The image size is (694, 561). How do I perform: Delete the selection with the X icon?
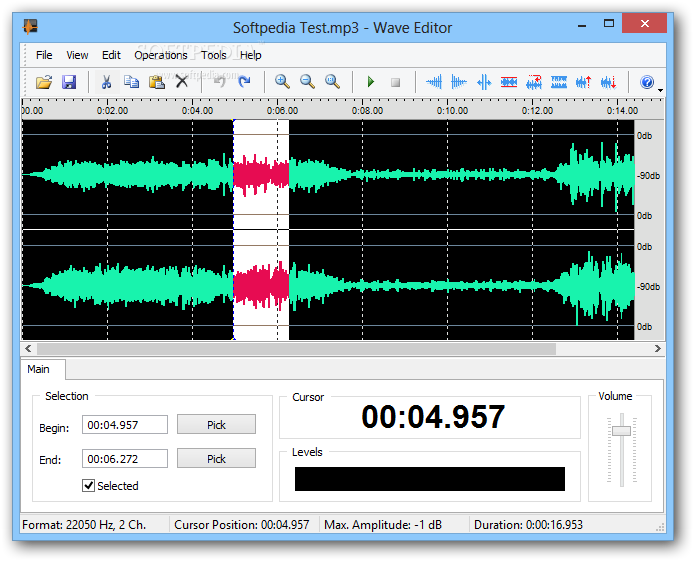tap(182, 82)
